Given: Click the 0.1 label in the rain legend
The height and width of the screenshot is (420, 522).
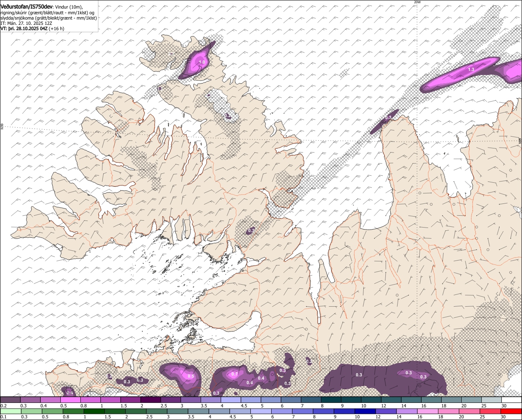Looking at the screenshot, I should pyautogui.click(x=4, y=417).
